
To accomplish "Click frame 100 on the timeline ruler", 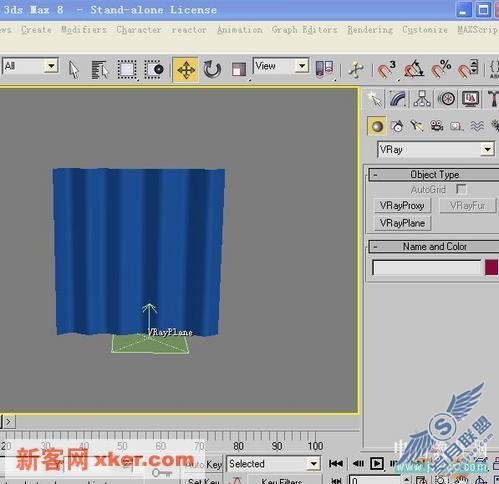I will [x=315, y=446].
